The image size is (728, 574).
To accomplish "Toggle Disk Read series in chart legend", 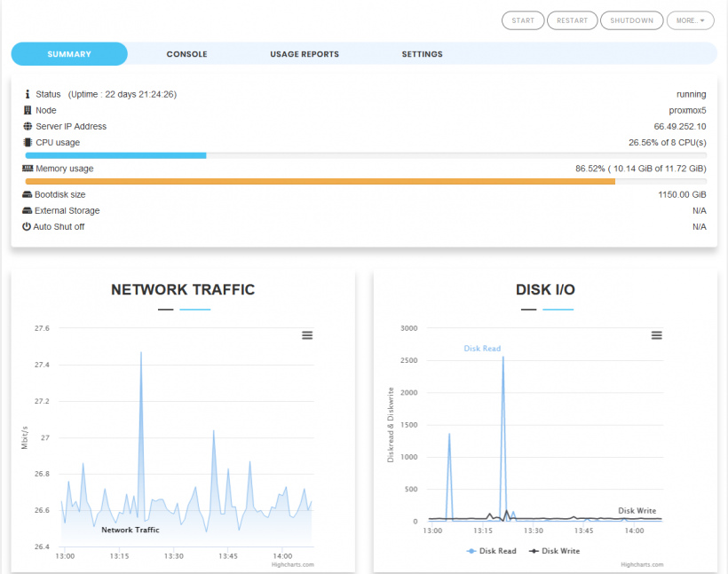I will coord(491,551).
